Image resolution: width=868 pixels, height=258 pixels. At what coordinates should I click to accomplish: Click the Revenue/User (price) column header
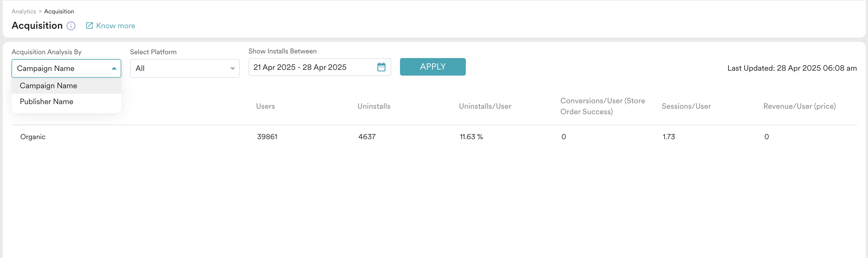click(800, 106)
